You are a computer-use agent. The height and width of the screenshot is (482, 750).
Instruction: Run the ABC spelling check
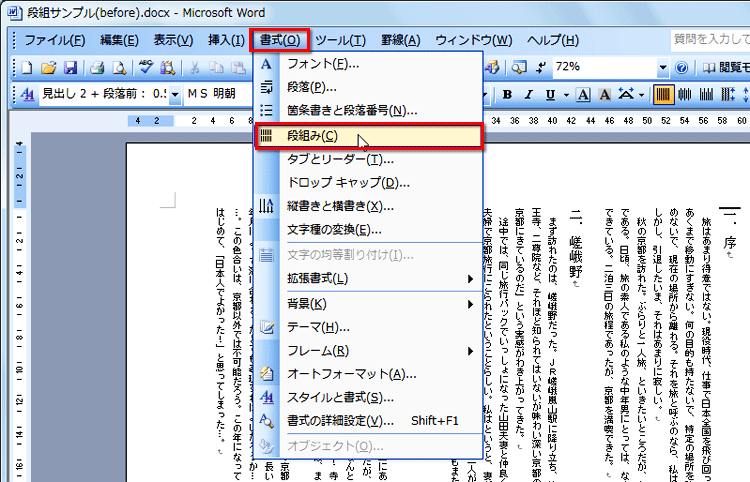pos(146,68)
